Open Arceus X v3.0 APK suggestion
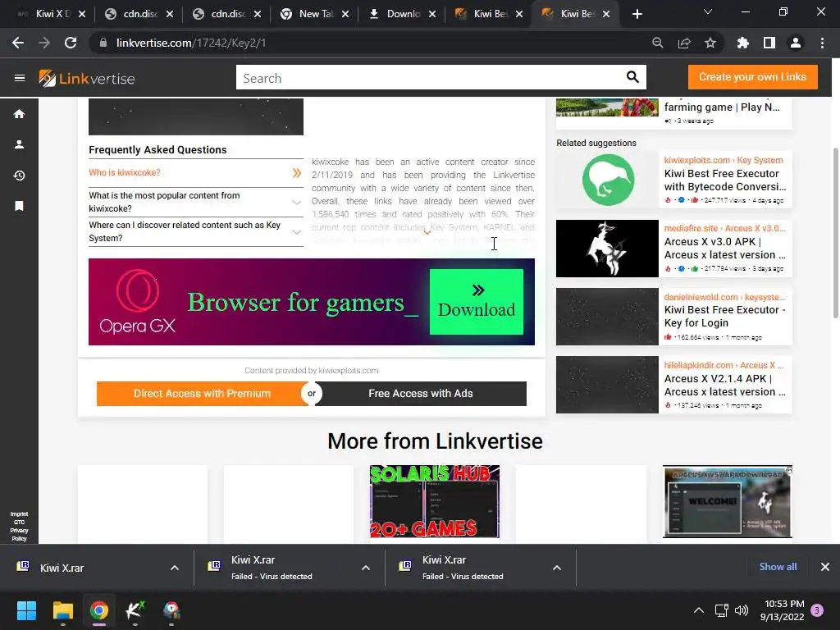 (674, 249)
